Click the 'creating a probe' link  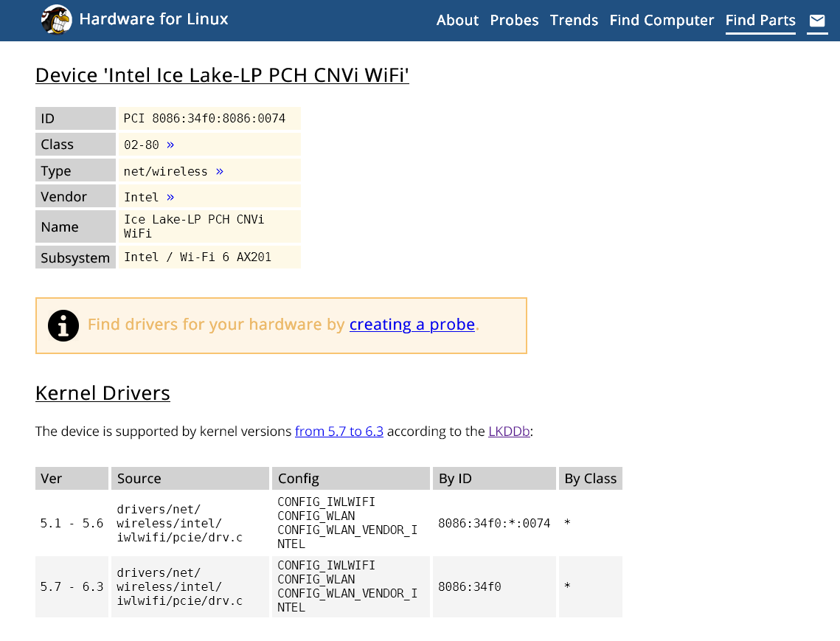point(412,325)
